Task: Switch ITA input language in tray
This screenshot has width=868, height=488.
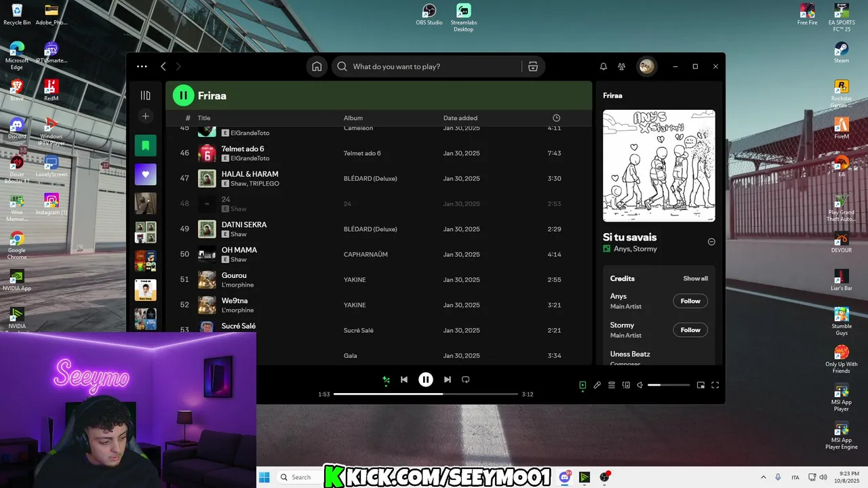Action: pyautogui.click(x=795, y=477)
